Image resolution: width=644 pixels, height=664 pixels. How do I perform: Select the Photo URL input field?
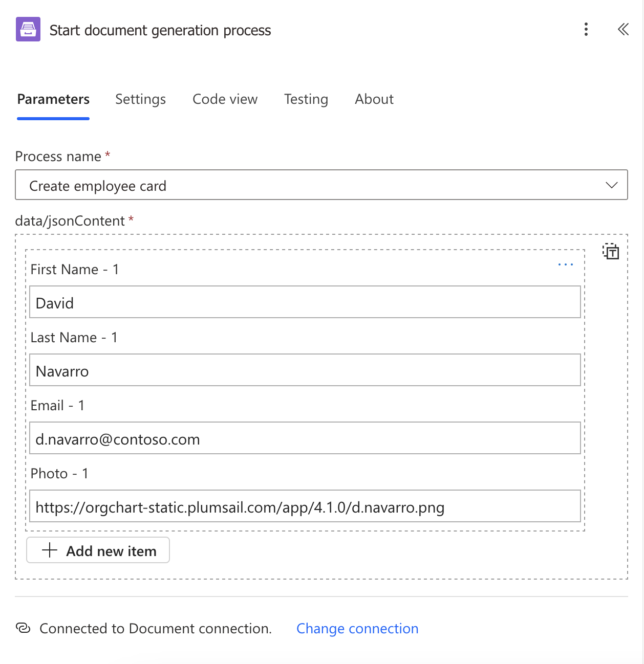point(305,506)
